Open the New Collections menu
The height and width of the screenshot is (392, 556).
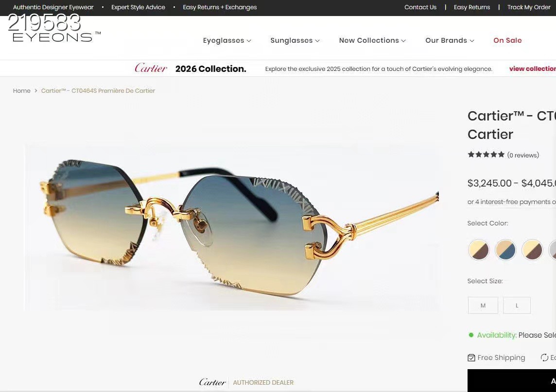coord(372,40)
